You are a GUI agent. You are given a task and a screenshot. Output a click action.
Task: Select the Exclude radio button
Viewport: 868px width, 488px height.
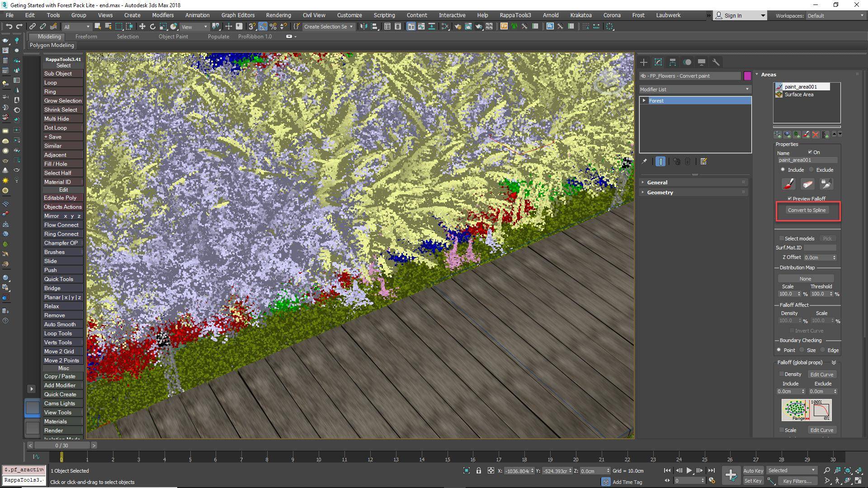point(811,170)
